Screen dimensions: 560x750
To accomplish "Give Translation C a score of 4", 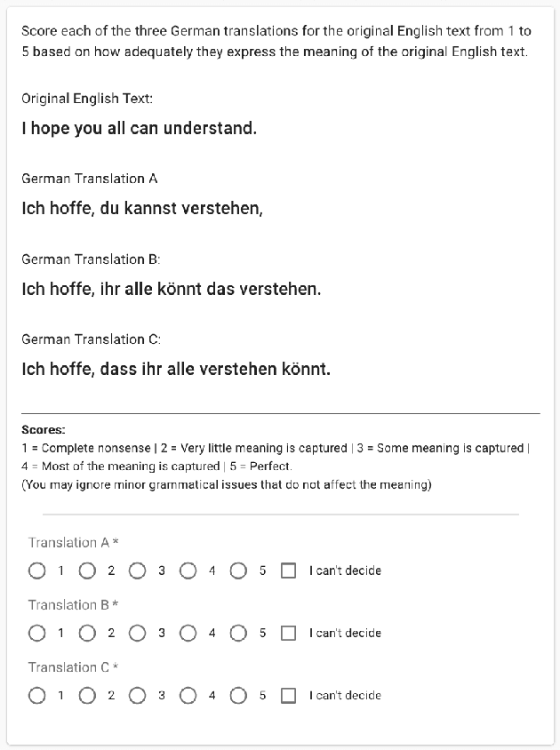I will click(x=188, y=695).
